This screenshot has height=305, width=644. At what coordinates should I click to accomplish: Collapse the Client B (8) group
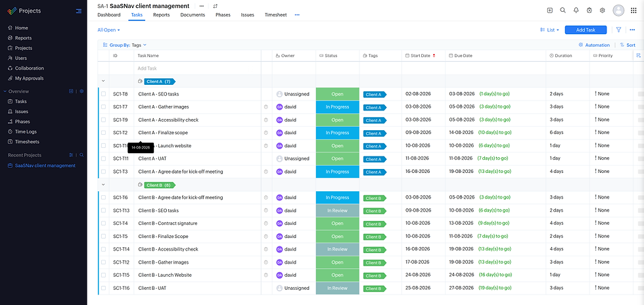pyautogui.click(x=103, y=185)
